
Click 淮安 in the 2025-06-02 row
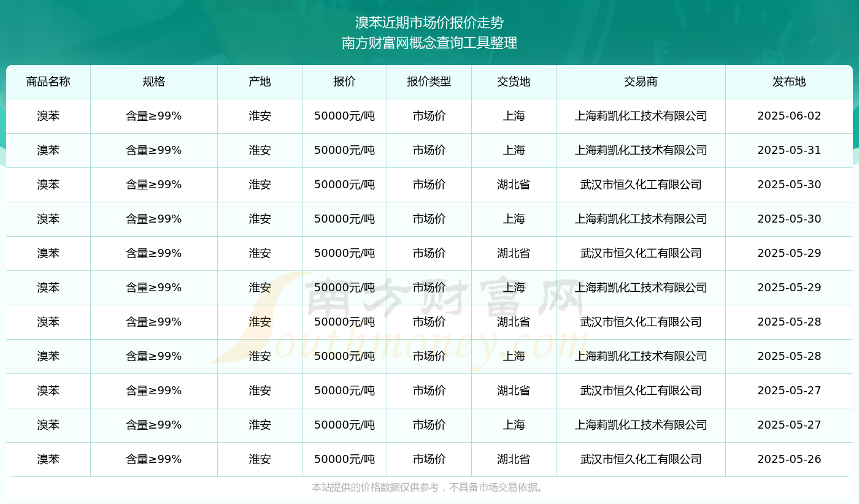[260, 116]
